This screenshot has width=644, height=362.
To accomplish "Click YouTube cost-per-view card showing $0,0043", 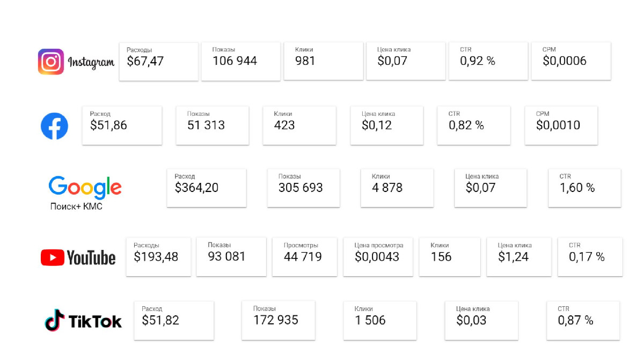I will click(378, 257).
